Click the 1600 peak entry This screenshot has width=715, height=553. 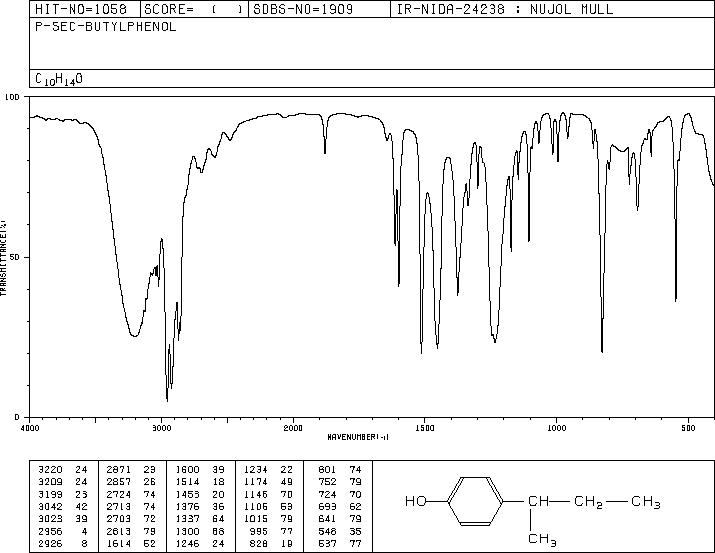pos(200,470)
